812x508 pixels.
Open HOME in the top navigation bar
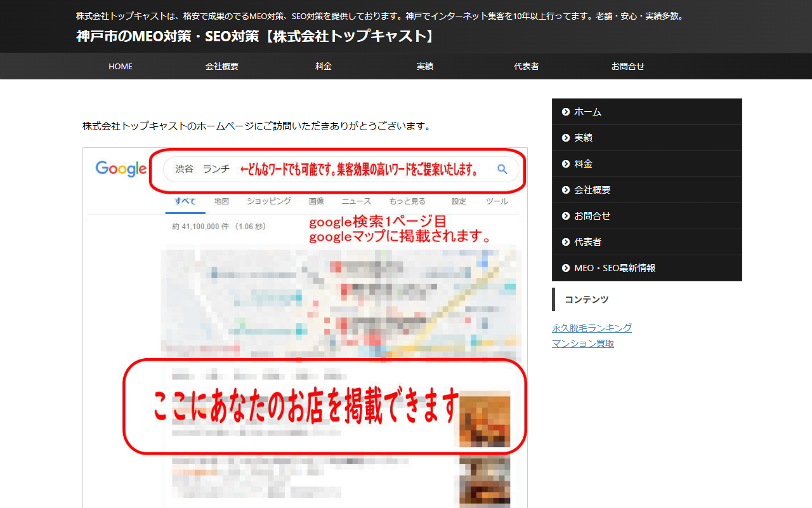point(121,66)
